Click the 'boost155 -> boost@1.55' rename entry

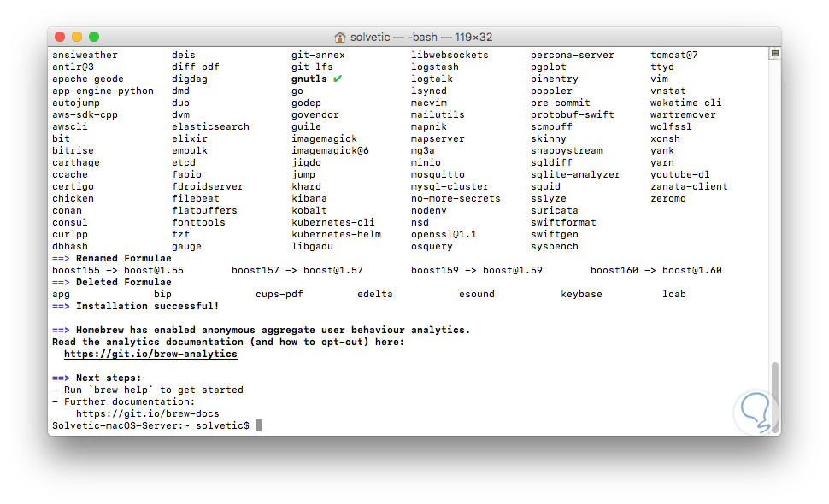[118, 270]
